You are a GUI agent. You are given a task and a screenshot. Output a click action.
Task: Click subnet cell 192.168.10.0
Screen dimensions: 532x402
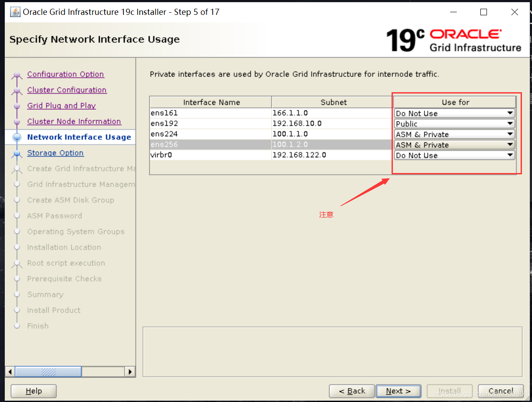coord(333,124)
